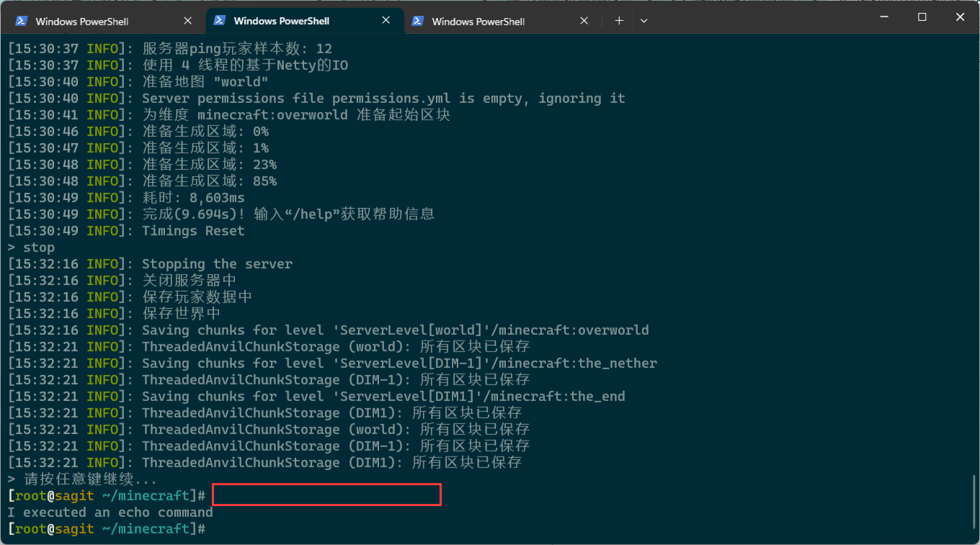Click the typed "stop" command text

click(x=38, y=247)
